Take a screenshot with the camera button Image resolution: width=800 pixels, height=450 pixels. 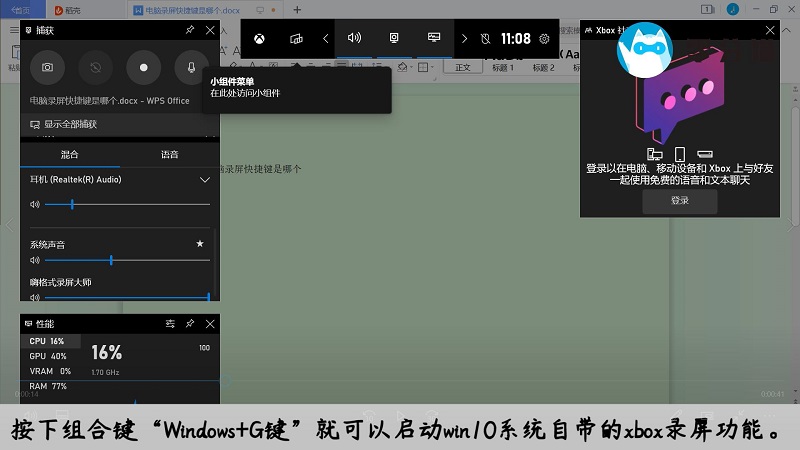[x=47, y=67]
